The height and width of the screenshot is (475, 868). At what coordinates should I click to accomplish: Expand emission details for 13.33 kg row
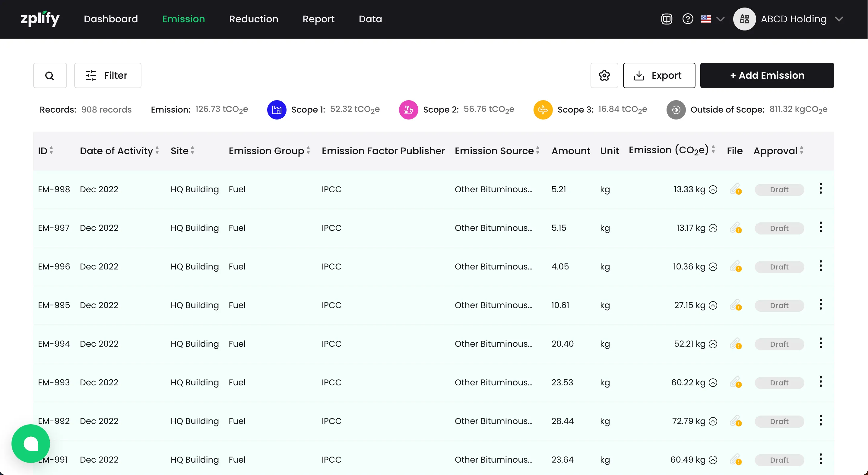pos(713,190)
